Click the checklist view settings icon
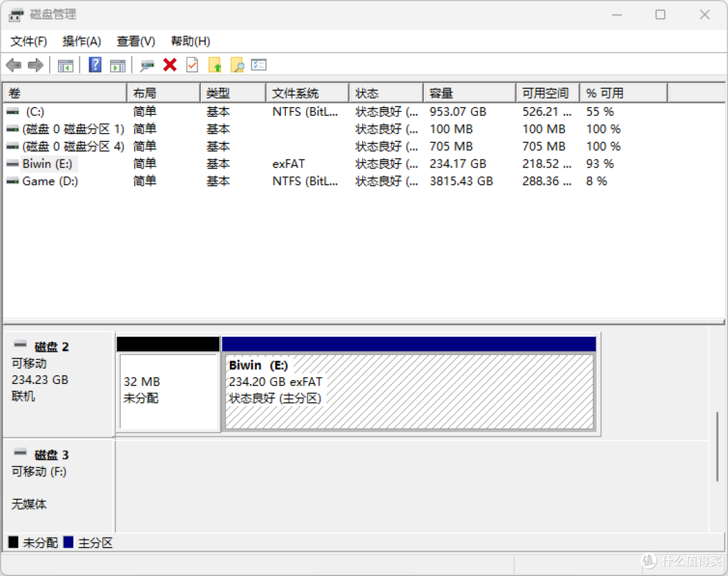The height and width of the screenshot is (576, 728). [259, 65]
